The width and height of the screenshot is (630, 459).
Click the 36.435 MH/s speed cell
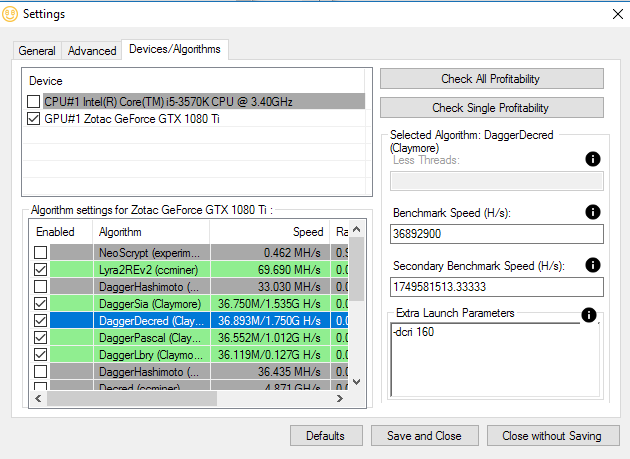click(270, 371)
